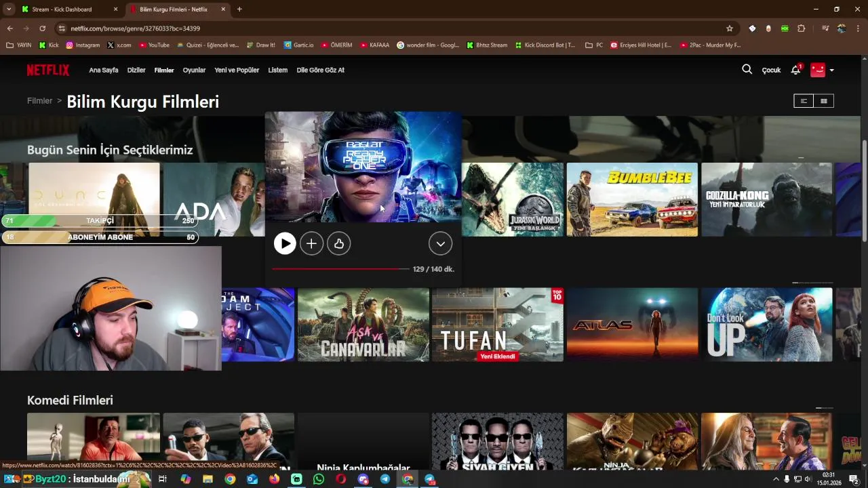Open the Listem menu item
Viewport: 868px width, 488px height.
277,70
